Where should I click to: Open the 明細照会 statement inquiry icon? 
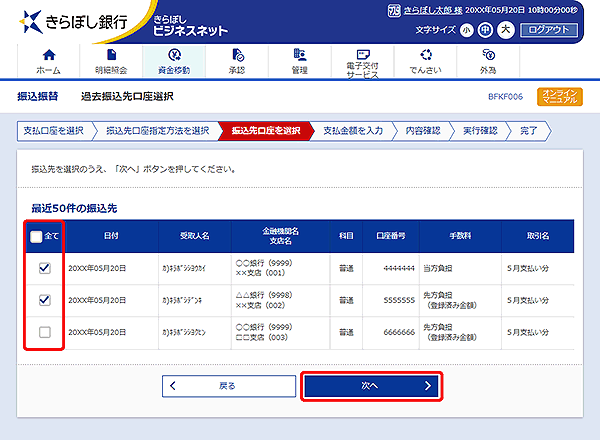point(111,60)
